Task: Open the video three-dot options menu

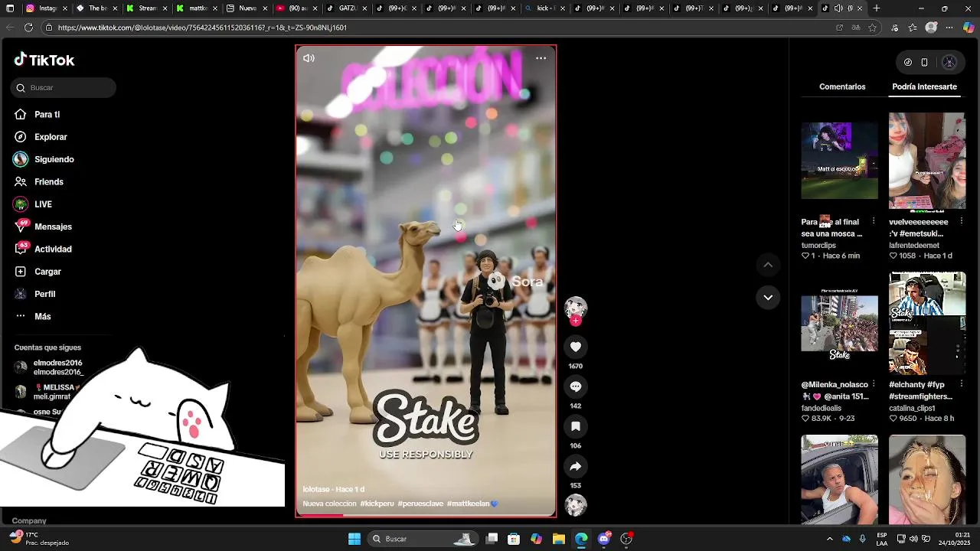Action: (541, 58)
